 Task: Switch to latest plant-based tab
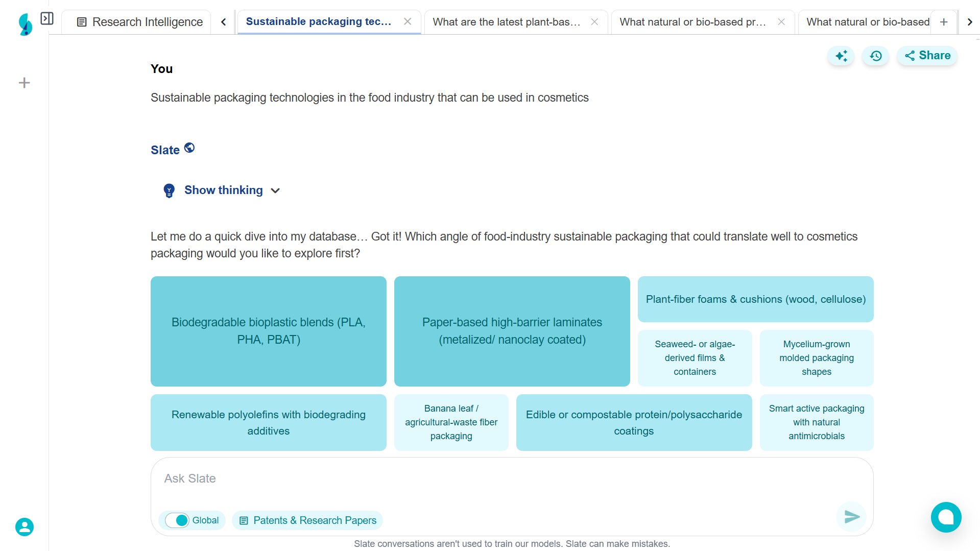506,22
